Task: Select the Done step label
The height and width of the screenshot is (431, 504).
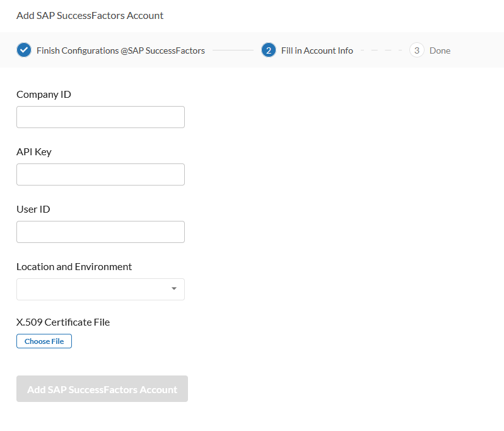Action: click(x=440, y=50)
